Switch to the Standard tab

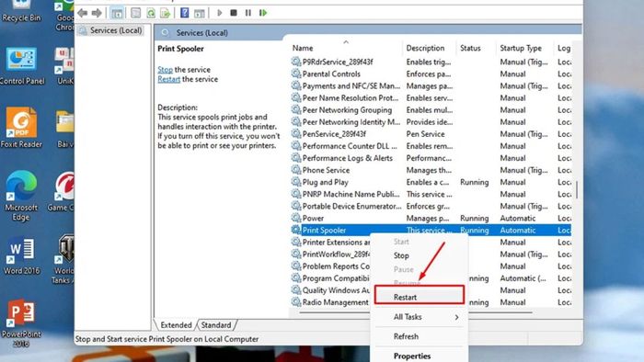(x=216, y=324)
